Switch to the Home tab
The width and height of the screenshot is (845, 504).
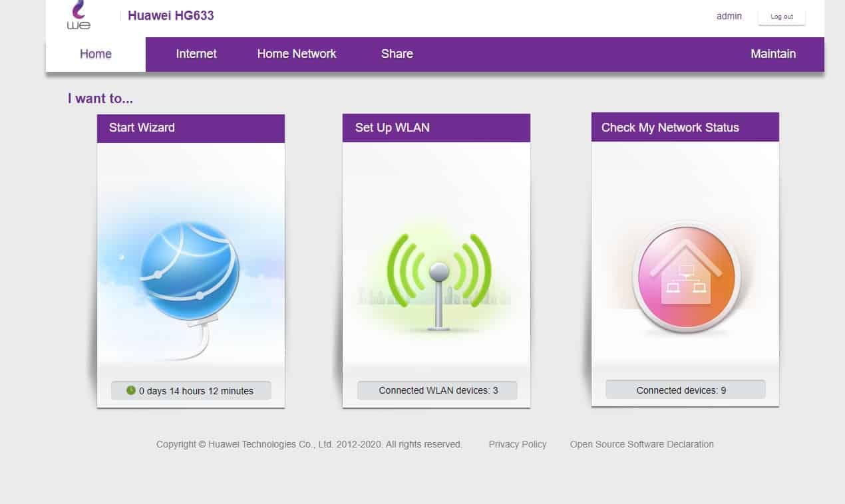click(x=96, y=54)
